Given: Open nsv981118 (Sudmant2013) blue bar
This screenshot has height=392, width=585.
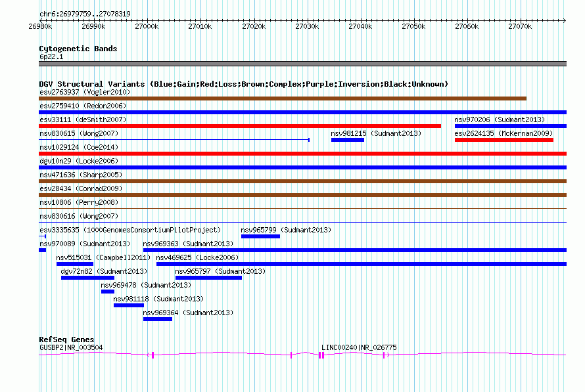Looking at the screenshot, I should (129, 305).
